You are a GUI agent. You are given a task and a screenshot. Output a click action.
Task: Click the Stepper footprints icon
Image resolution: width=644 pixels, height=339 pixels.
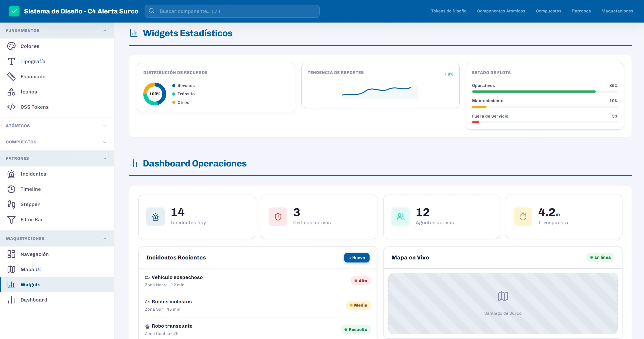click(11, 204)
